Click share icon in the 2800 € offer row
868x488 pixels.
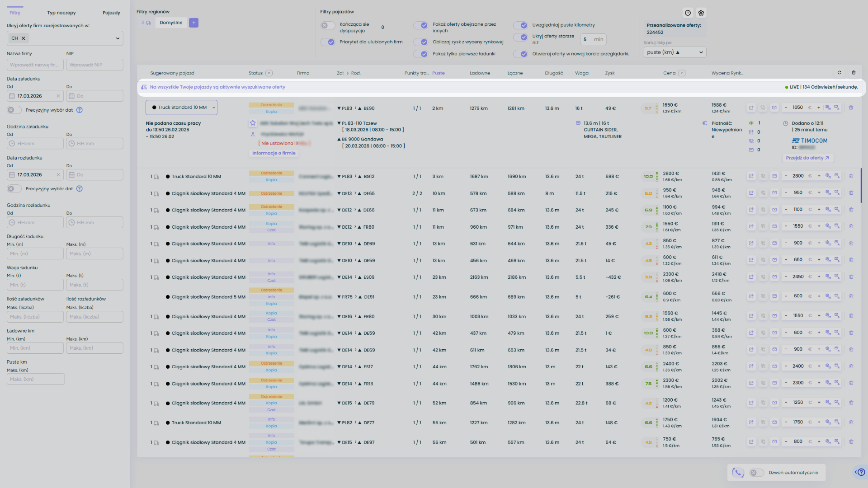[751, 176]
